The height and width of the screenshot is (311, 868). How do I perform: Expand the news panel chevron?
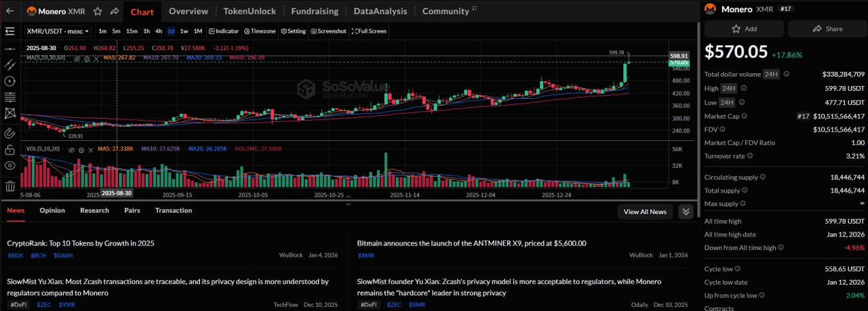[686, 212]
